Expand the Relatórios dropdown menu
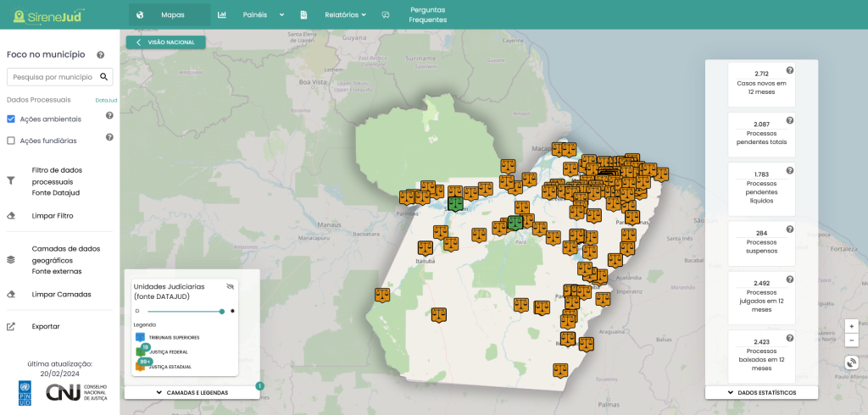 pyautogui.click(x=364, y=15)
